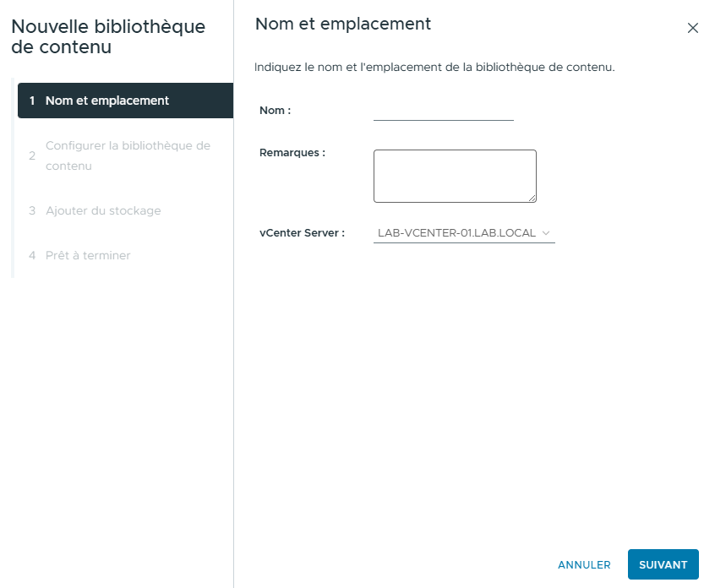Click ANNULER to cancel the wizard

click(584, 564)
